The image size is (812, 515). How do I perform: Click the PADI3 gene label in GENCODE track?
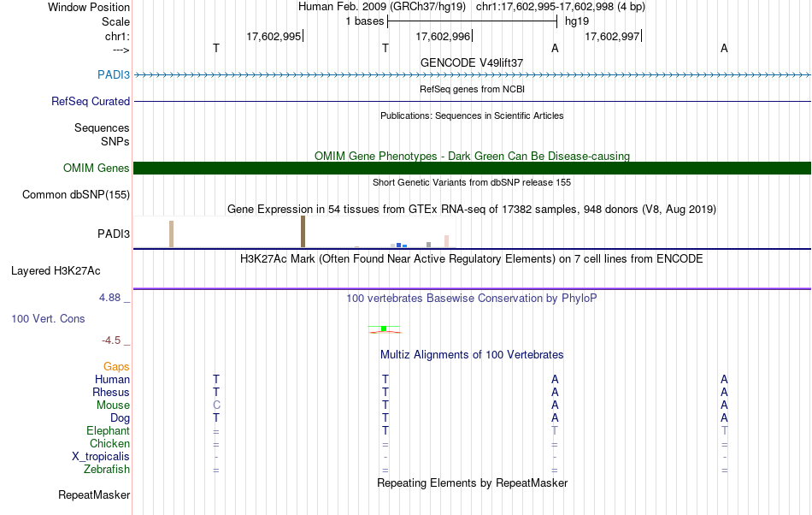coord(114,75)
